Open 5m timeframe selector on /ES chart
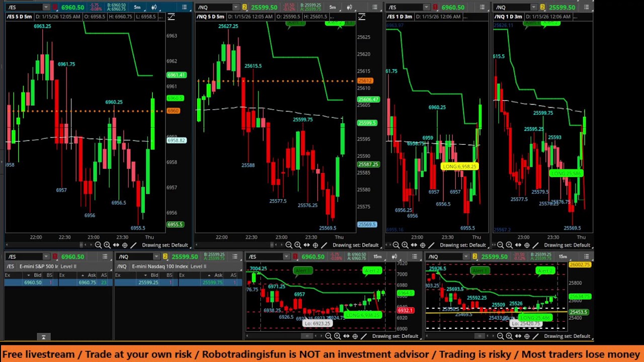 click(137, 7)
